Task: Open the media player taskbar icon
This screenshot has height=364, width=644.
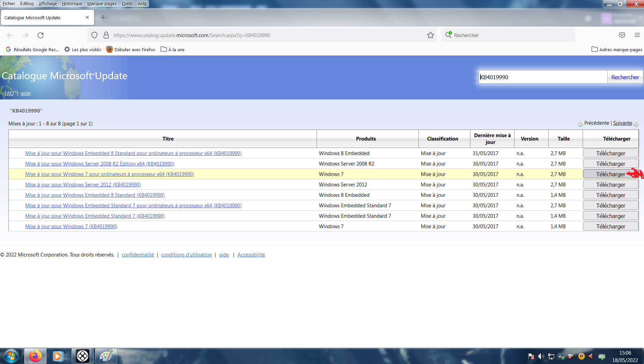Action: [x=58, y=356]
